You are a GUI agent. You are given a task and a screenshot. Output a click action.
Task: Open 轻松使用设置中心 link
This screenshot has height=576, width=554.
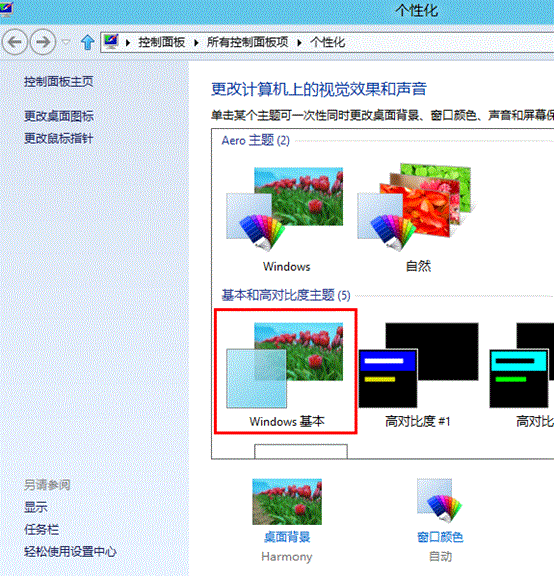[70, 551]
